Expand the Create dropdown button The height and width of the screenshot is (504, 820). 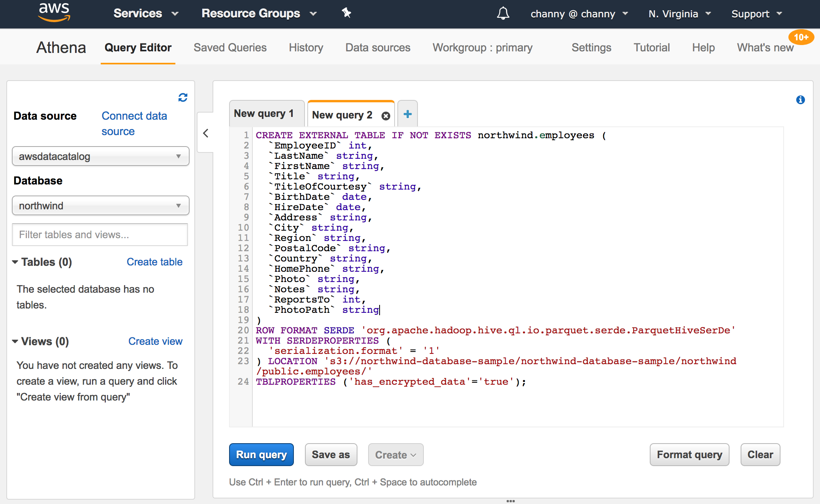pos(395,455)
